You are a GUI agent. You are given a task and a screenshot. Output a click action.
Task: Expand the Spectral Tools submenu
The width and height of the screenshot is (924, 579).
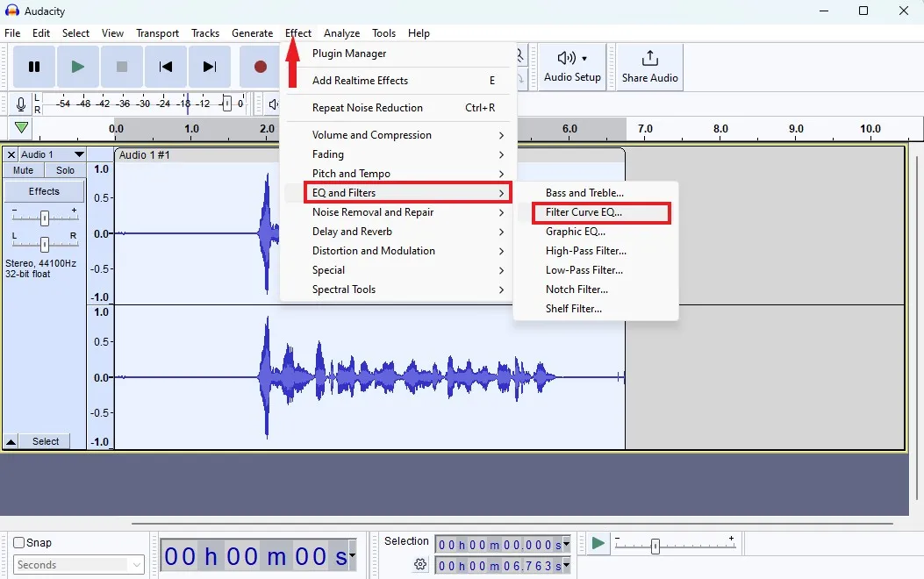398,289
